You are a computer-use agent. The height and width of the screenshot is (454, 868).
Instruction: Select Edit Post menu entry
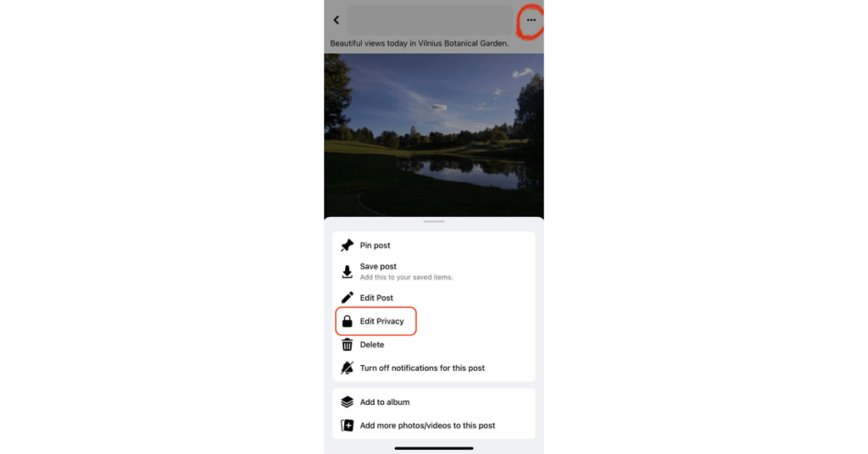(x=433, y=297)
